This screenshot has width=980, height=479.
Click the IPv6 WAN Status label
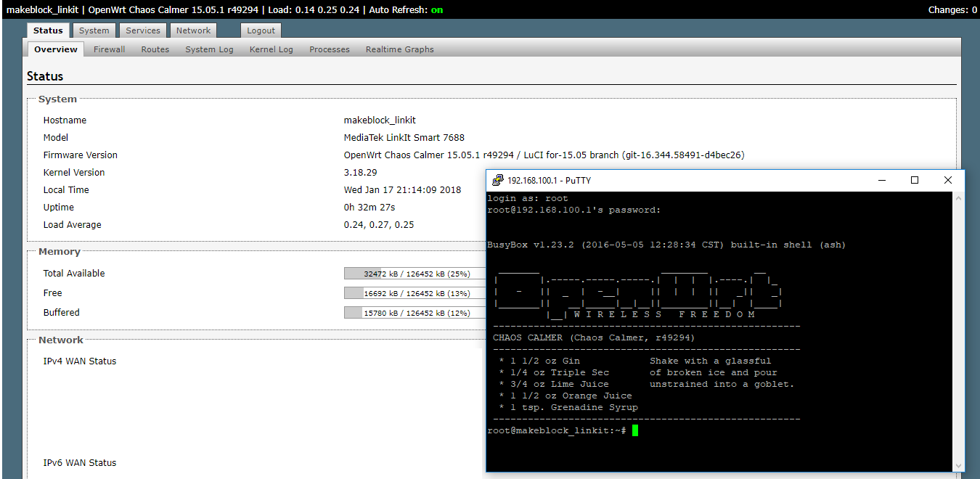click(x=80, y=463)
